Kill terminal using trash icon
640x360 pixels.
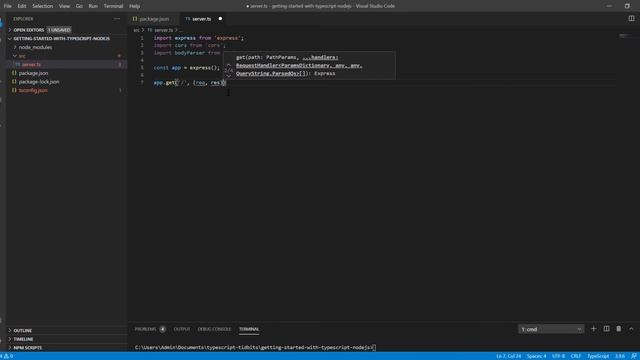pos(619,329)
